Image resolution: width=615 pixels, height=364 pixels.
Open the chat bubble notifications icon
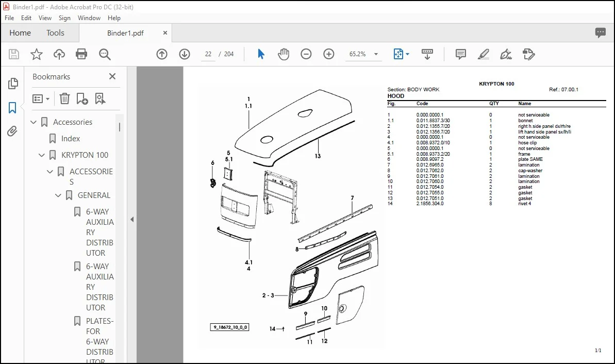(x=600, y=32)
